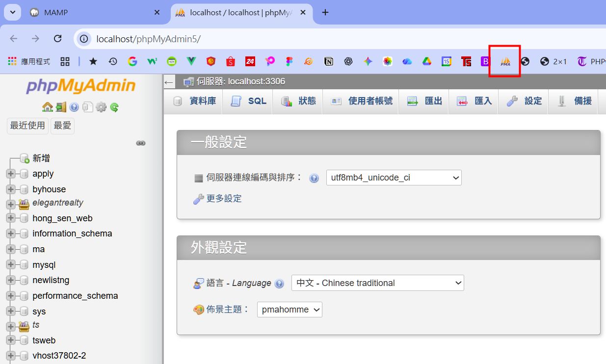Open the 匯出 (Export) tab
The width and height of the screenshot is (606, 364).
click(425, 101)
